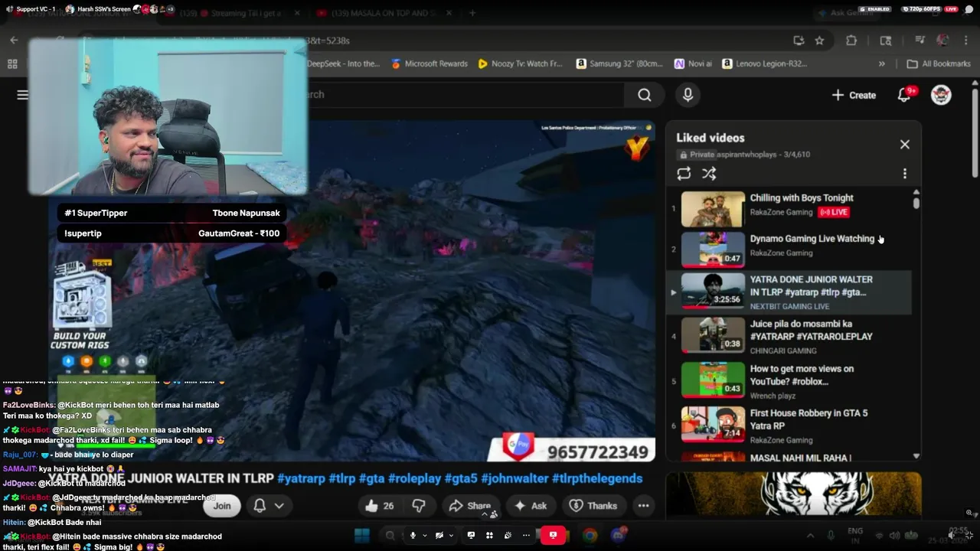The width and height of the screenshot is (980, 551).
Task: Go back with browser back arrow
Action: coord(14,41)
